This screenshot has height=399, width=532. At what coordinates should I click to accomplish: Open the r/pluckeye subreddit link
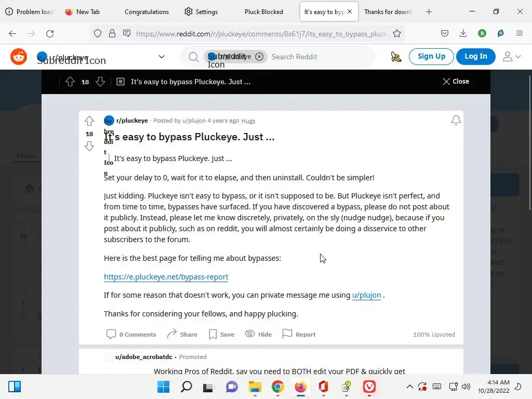(132, 121)
